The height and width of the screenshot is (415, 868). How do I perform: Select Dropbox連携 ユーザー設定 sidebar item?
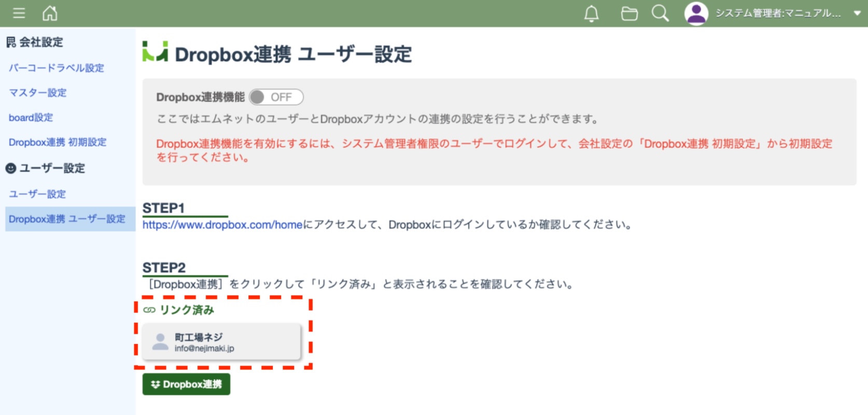tap(67, 219)
